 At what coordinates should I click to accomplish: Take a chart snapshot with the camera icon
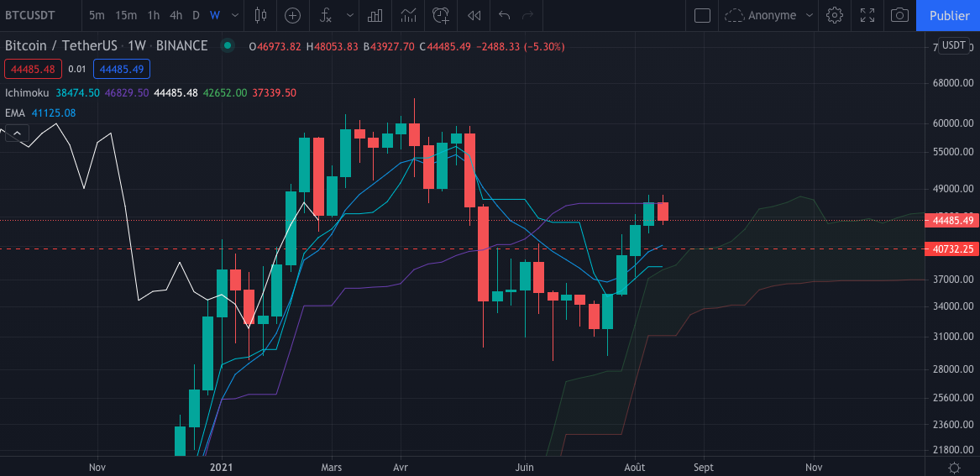point(899,15)
